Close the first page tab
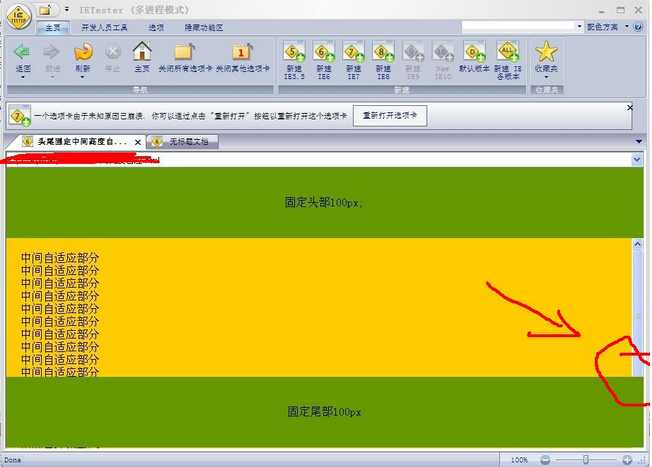 coord(138,142)
